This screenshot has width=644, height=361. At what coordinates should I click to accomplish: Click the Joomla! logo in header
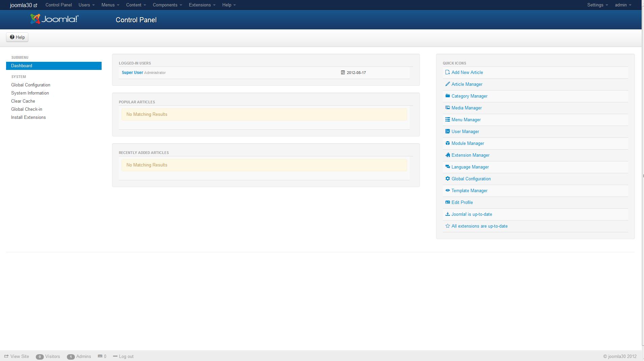click(x=54, y=19)
